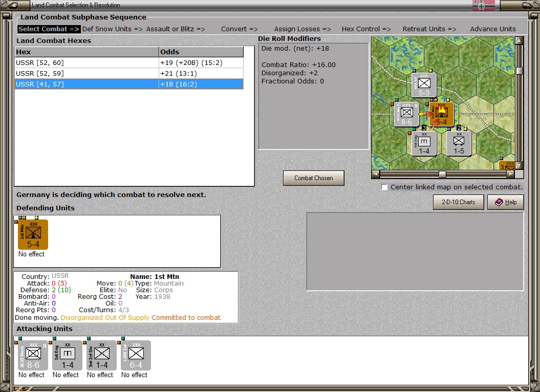Click the Die mod. (net): +18 text
Viewport: 540px width, 392px height.
[x=295, y=49]
